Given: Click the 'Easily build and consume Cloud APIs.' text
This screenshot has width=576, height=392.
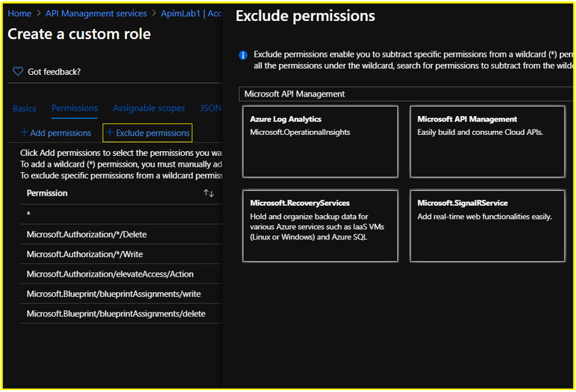Looking at the screenshot, I should (x=480, y=132).
